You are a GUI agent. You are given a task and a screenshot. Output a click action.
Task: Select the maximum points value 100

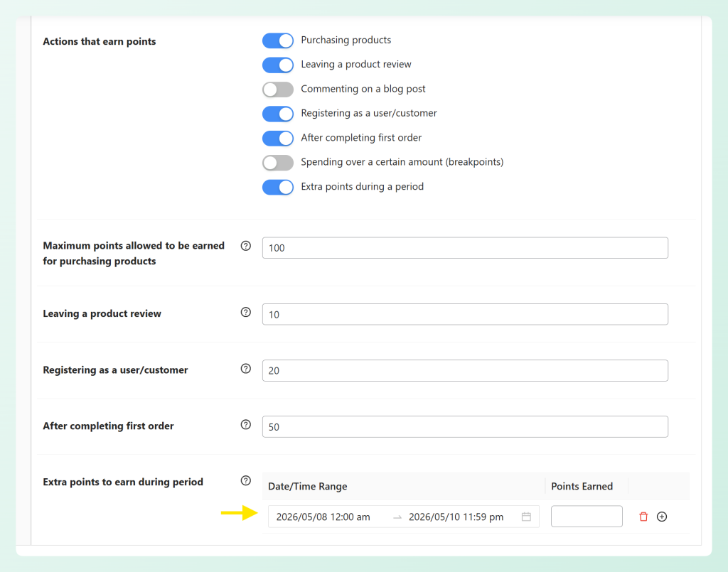[465, 247]
